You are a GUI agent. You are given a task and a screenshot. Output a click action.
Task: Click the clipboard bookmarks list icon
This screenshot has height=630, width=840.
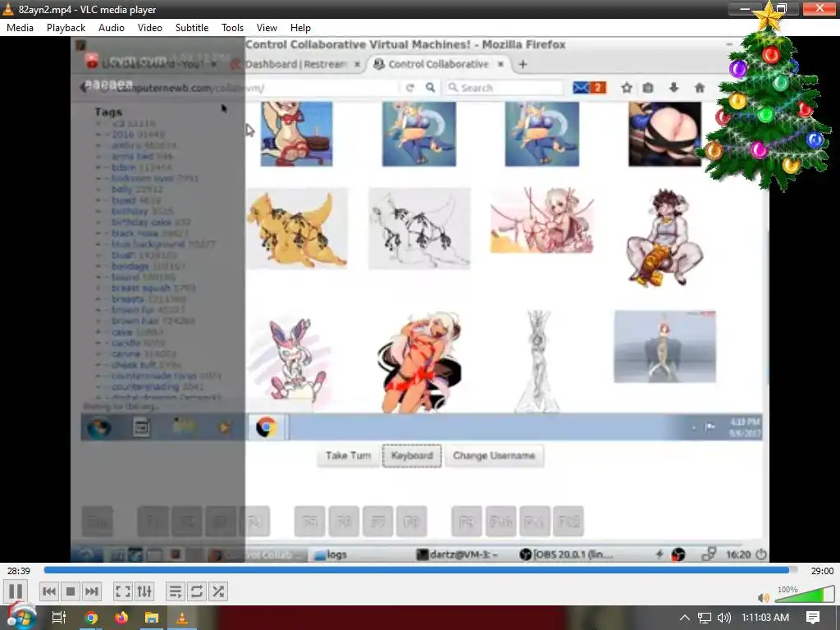click(648, 87)
